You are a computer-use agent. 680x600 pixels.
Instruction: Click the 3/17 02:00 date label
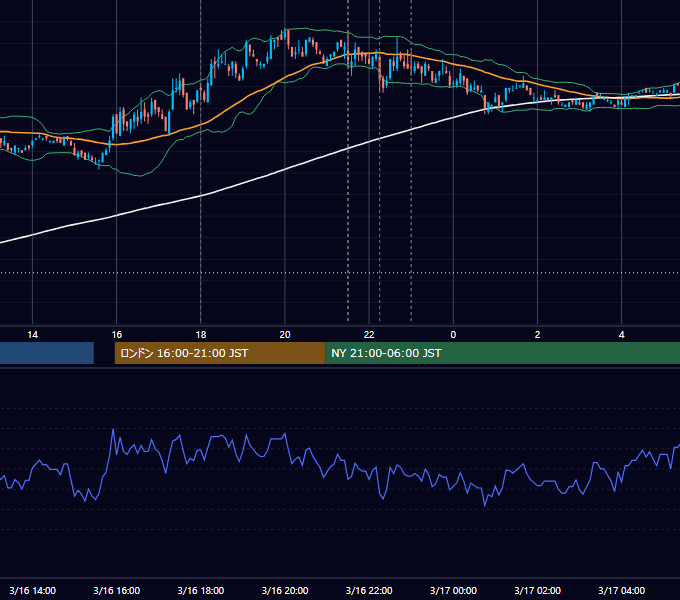[537, 590]
